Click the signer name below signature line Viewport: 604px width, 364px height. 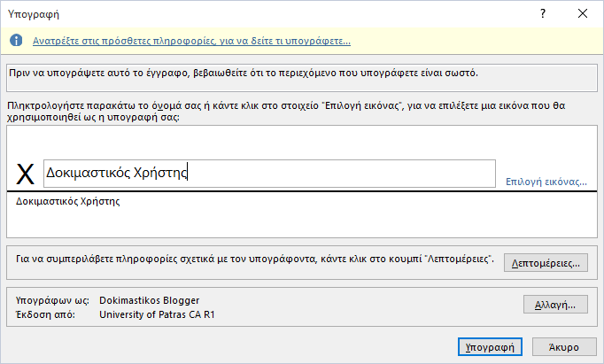(x=68, y=201)
